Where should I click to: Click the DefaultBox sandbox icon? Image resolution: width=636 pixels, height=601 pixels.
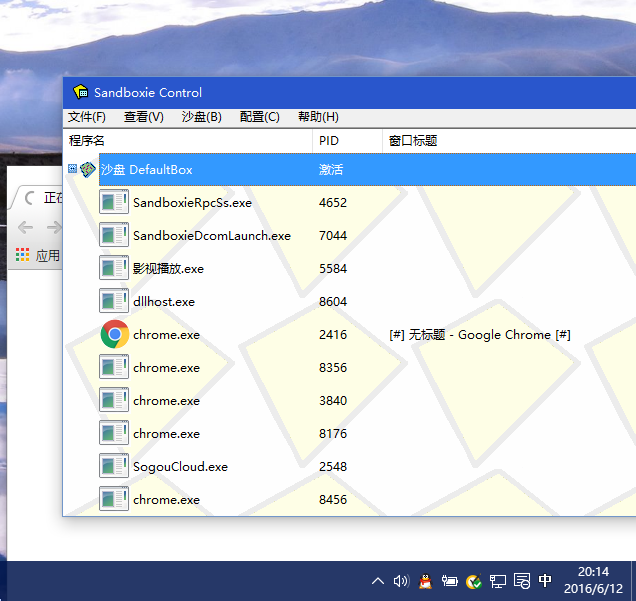[x=88, y=169]
